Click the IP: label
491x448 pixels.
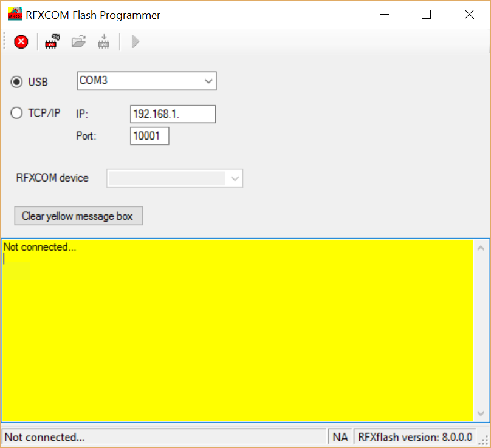[x=82, y=114]
